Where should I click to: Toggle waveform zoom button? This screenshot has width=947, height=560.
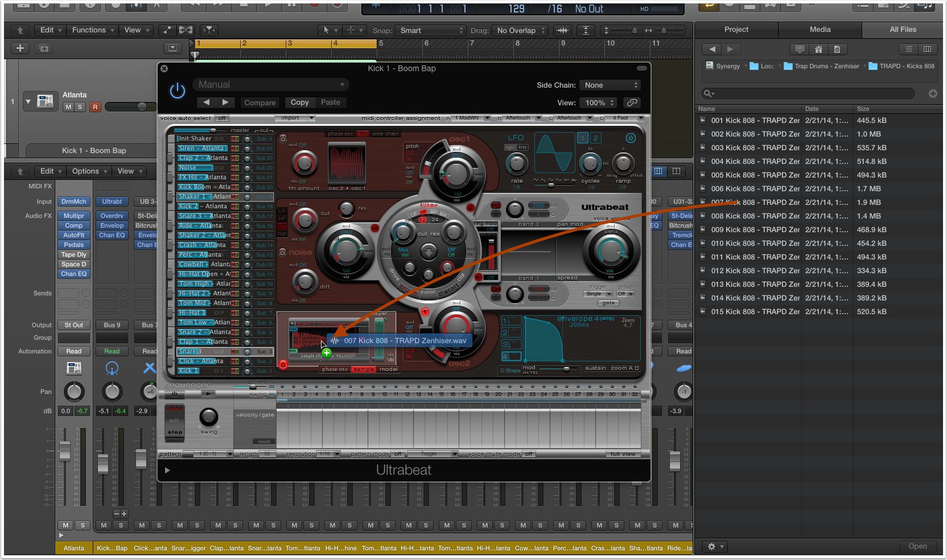tap(562, 30)
